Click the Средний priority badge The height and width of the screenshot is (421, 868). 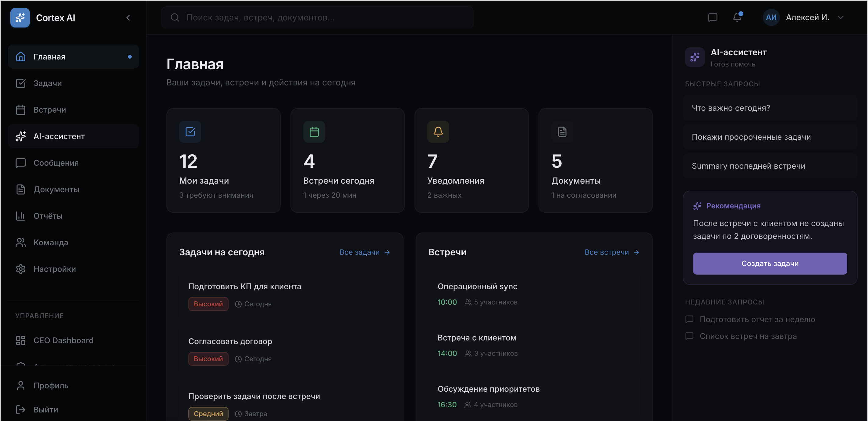pos(208,414)
